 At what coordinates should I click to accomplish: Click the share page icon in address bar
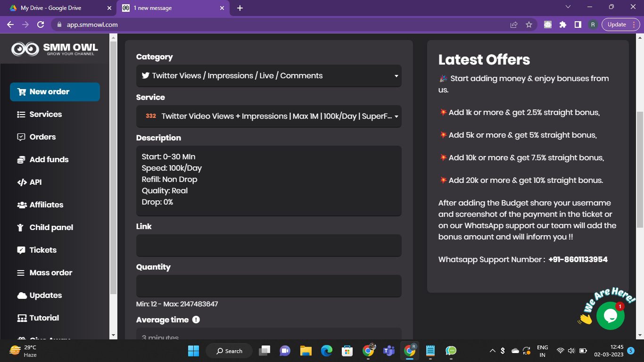[514, 25]
